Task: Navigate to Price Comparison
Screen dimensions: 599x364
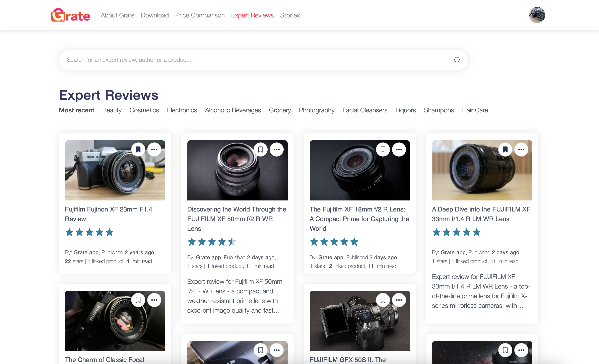Action: (200, 15)
